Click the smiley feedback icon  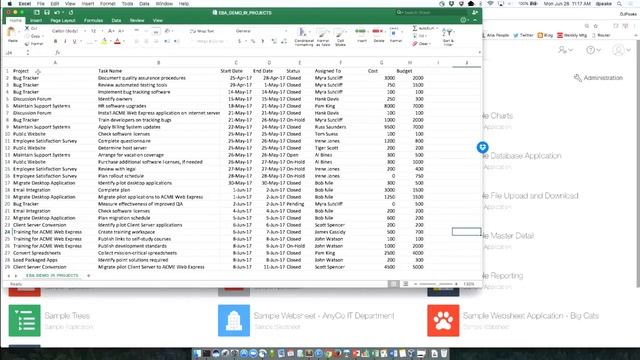pos(463,20)
